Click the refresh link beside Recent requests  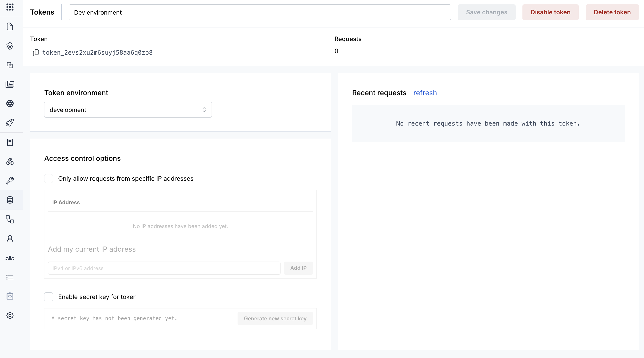click(425, 93)
